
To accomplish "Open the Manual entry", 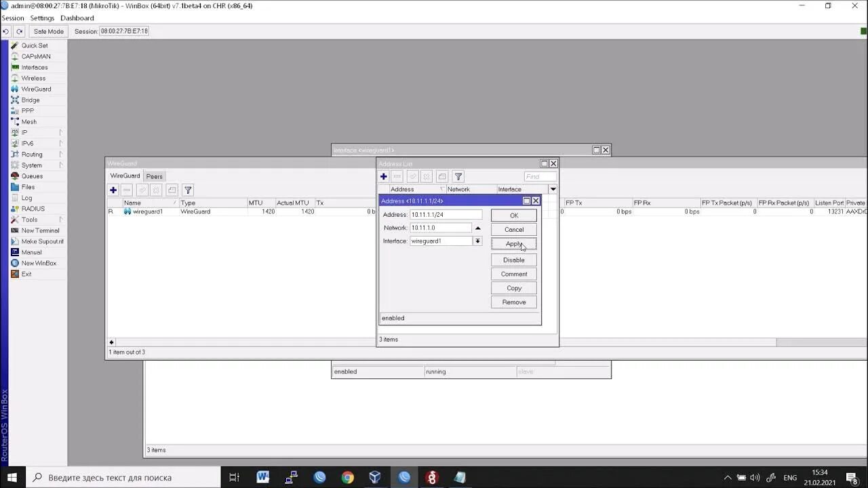I will (31, 252).
